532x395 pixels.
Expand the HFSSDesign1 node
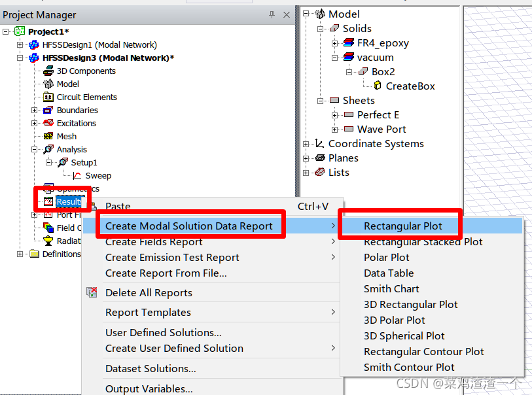click(20, 44)
